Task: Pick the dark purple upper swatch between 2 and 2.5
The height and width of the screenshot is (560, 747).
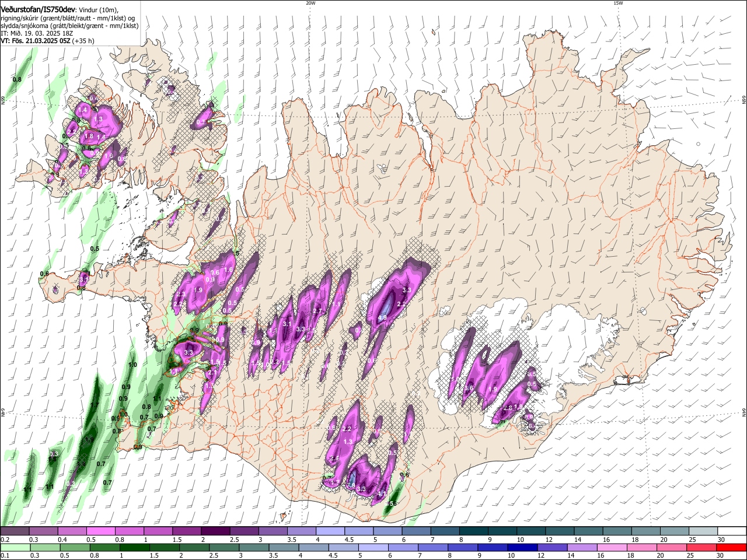Action: (x=215, y=531)
